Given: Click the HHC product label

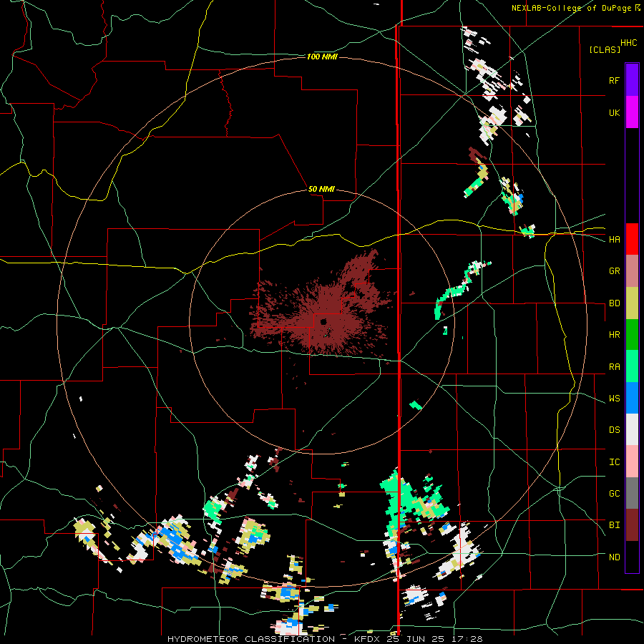Looking at the screenshot, I should click(629, 43).
